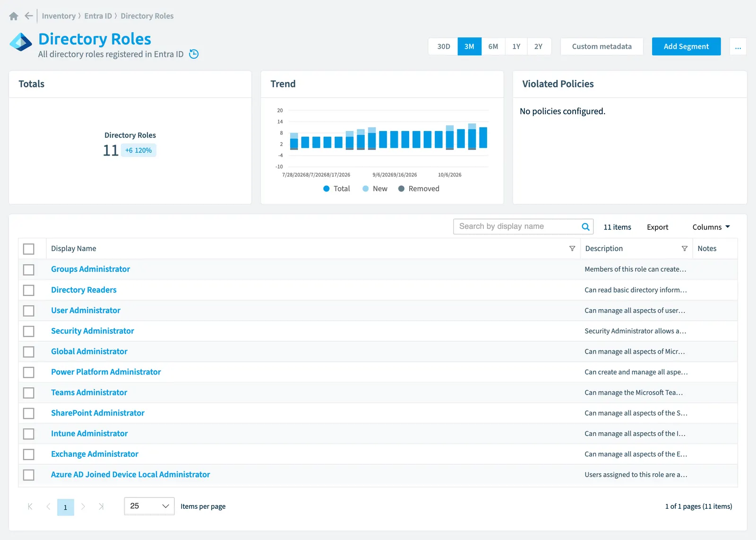Toggle Removed series in trend legend
Viewport: 756px width, 540px height.
coord(419,189)
